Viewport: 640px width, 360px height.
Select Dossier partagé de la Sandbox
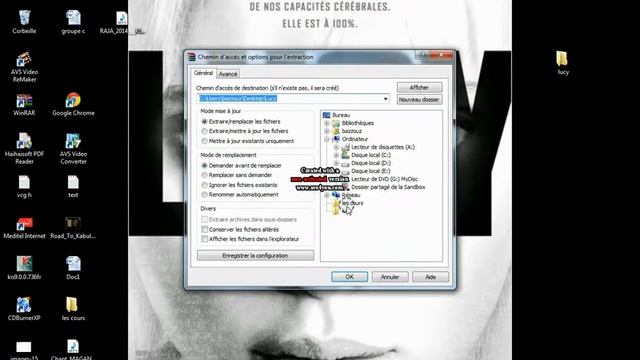[388, 187]
